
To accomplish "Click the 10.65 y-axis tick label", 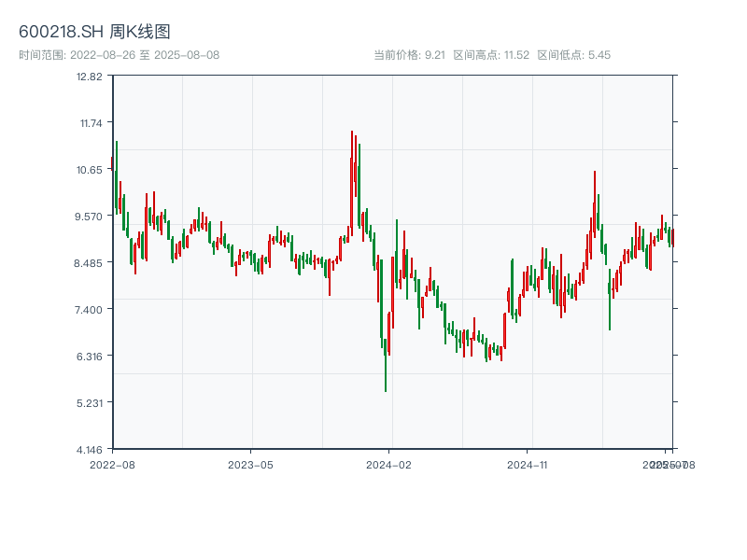I will pos(90,169).
